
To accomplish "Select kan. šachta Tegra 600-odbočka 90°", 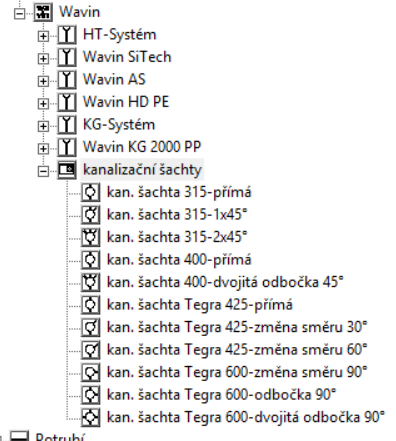I will (x=221, y=395).
